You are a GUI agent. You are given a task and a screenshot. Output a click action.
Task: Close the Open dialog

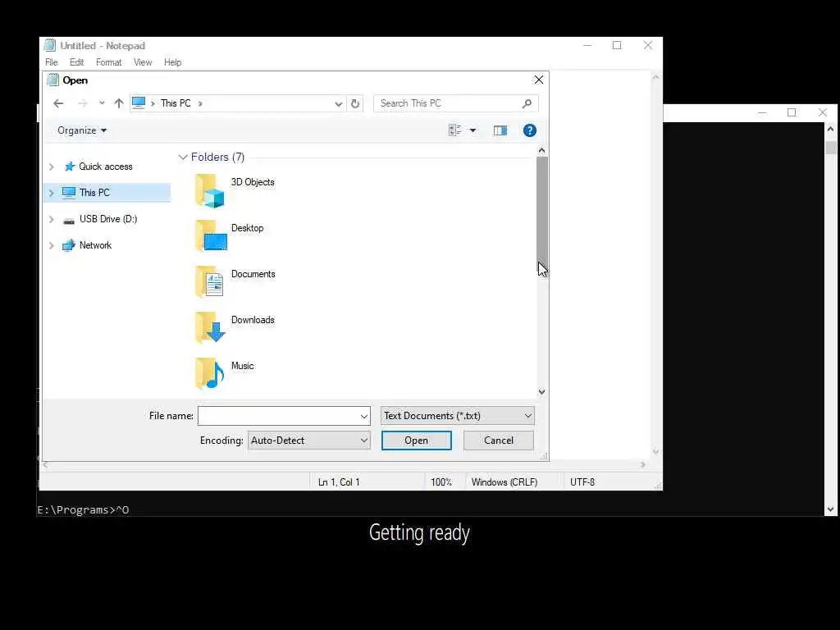(x=539, y=80)
